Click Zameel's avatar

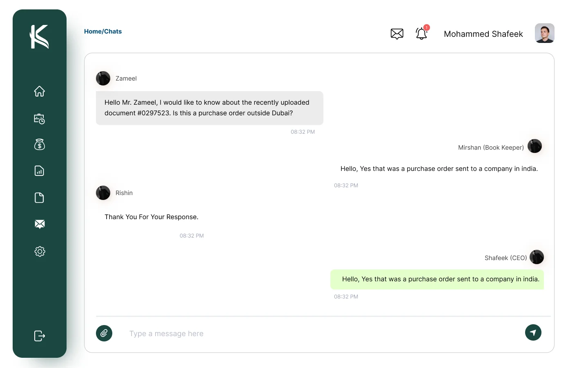click(103, 79)
